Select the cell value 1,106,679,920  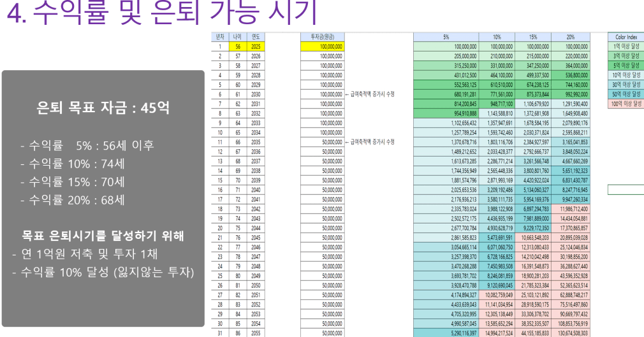click(x=532, y=104)
